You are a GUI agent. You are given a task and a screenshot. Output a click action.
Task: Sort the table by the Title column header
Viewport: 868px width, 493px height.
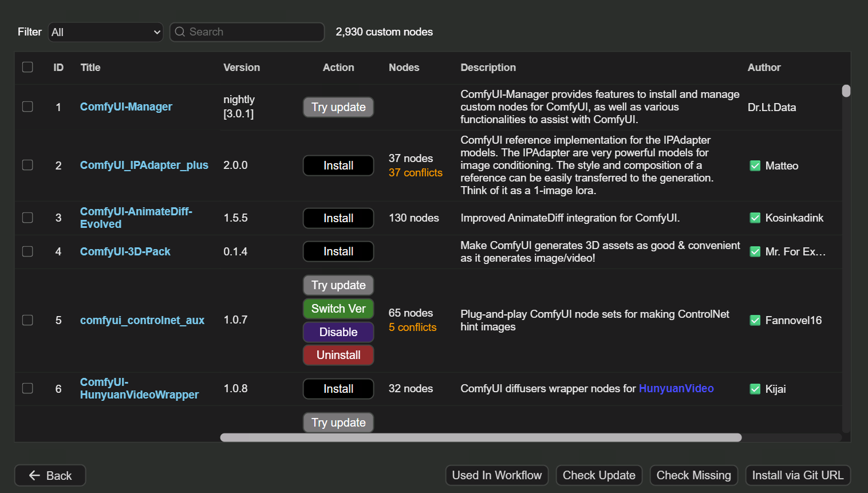pos(90,68)
